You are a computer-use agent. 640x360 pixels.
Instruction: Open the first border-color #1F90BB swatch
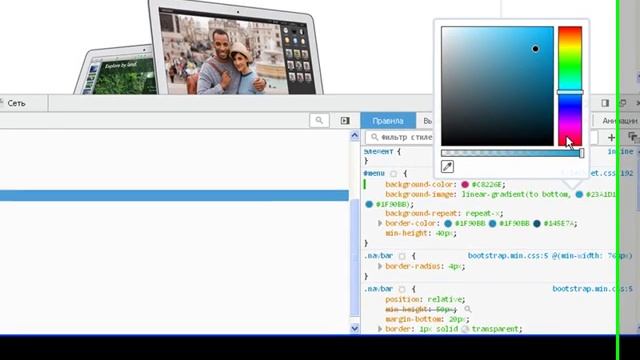pos(448,224)
